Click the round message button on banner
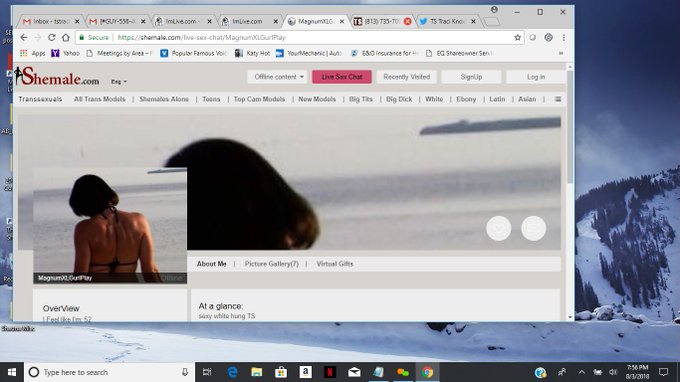The height and width of the screenshot is (382, 680). (533, 228)
